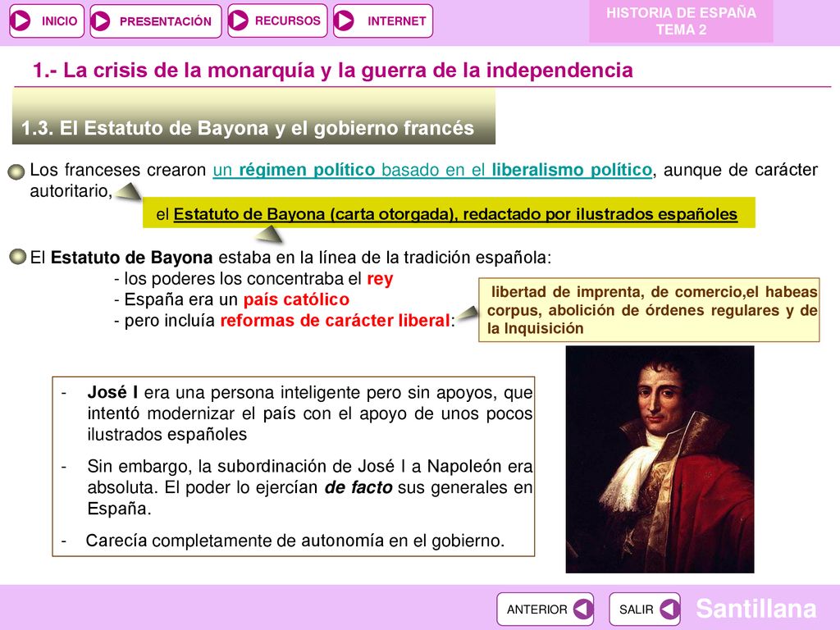
Task: Open the INTERNET section label
Action: (x=396, y=21)
